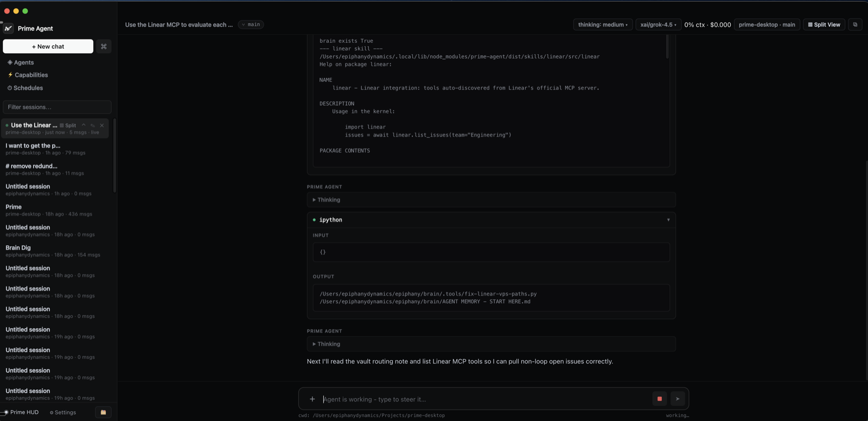Close the Use the Linear session with X icon
The image size is (868, 421).
(102, 125)
